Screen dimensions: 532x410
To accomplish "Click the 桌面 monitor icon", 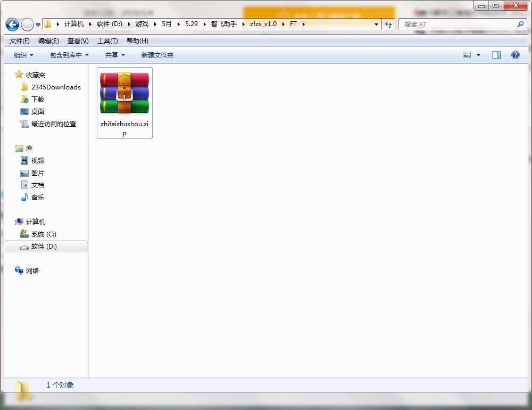I will [24, 111].
